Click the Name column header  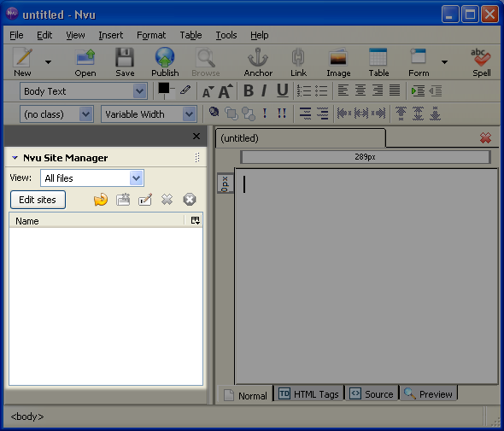[x=97, y=221]
